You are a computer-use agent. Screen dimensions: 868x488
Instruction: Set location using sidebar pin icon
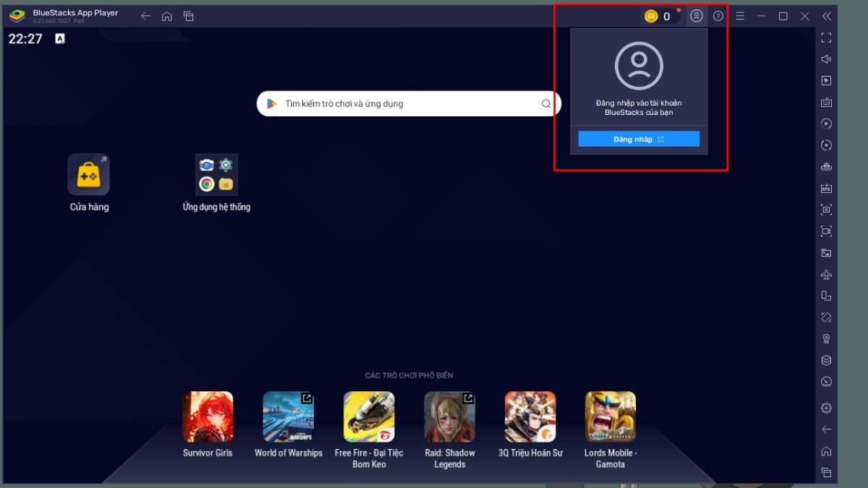827,339
